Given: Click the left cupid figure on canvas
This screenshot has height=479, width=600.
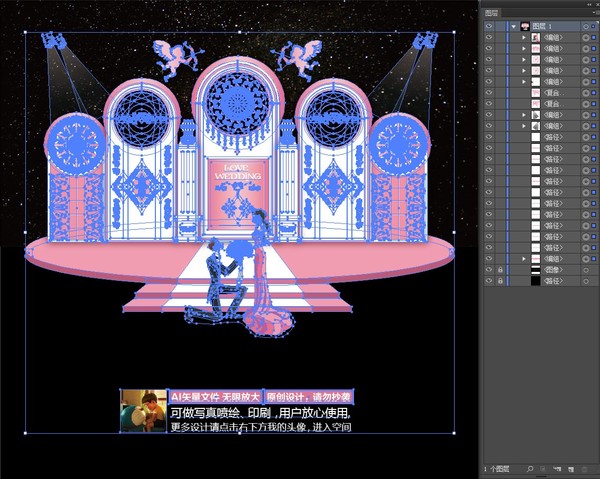Looking at the screenshot, I should [177, 59].
